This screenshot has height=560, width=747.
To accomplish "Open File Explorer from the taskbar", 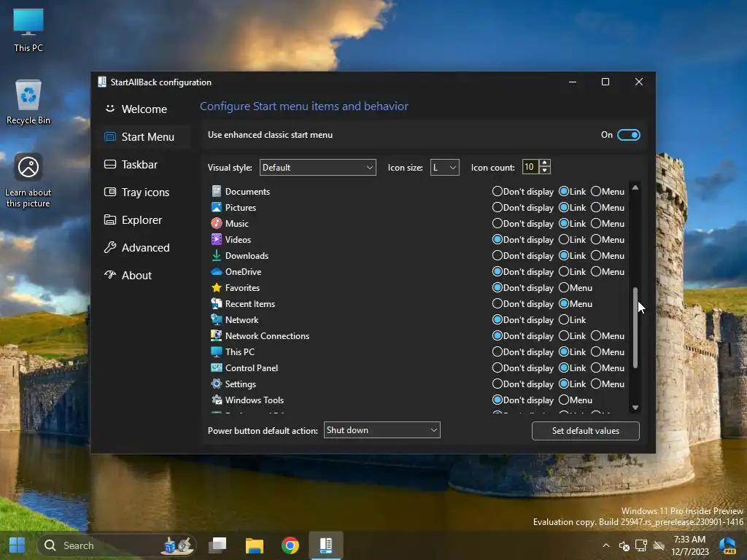I will coord(254,545).
